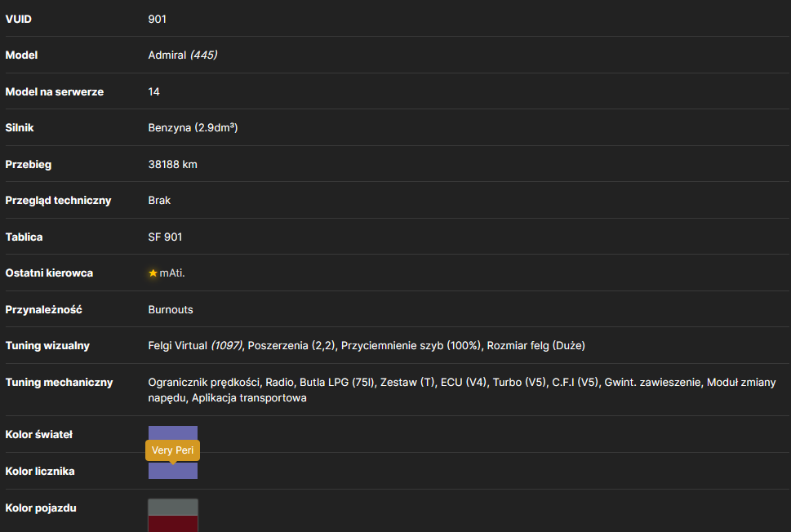Screen dimensions: 791x532
Task: Open the mAti. driver profile link
Action: tap(172, 273)
